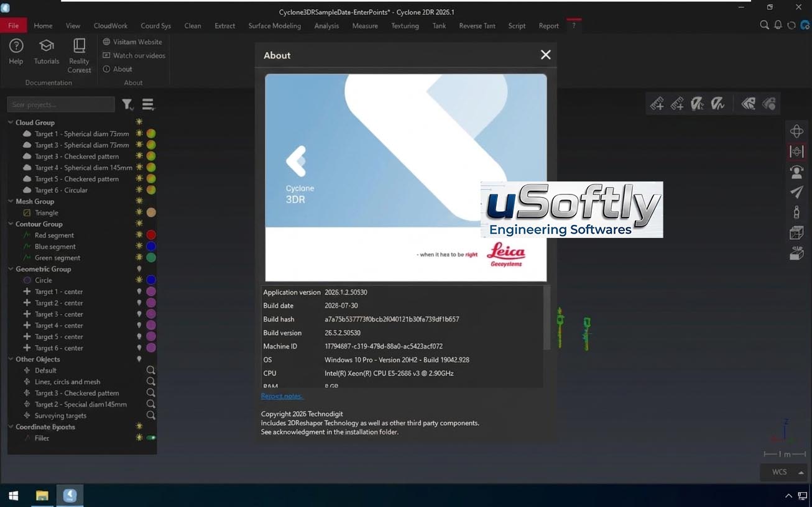Screen dimensions: 812x507
Task: Click the Help question mark icon
Action: pyautogui.click(x=16, y=45)
